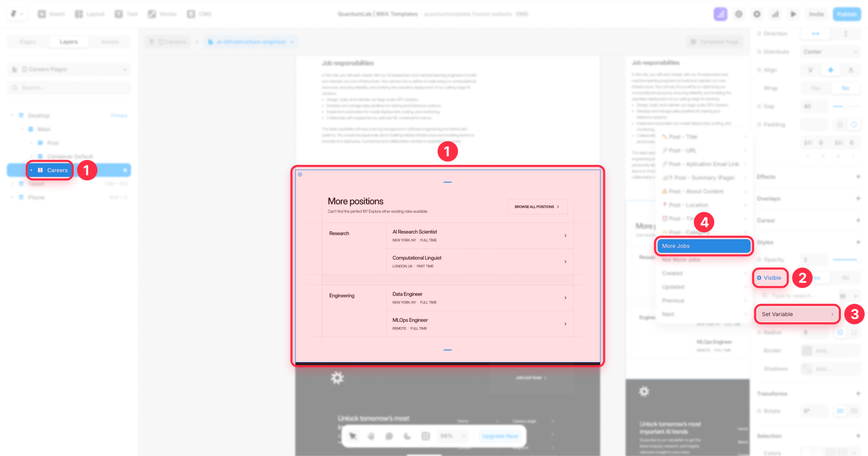Toggle the Visible setting to No
Image resolution: width=868 pixels, height=456 pixels.
click(845, 278)
